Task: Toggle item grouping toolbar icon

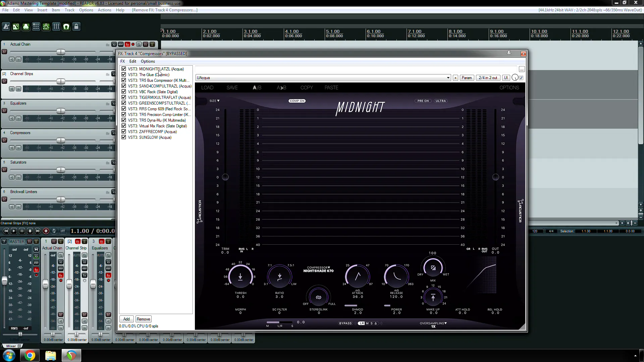Action: tap(26, 26)
